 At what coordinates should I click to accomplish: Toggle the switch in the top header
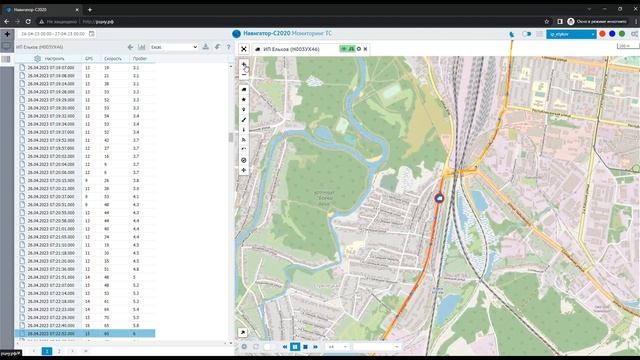[527, 34]
